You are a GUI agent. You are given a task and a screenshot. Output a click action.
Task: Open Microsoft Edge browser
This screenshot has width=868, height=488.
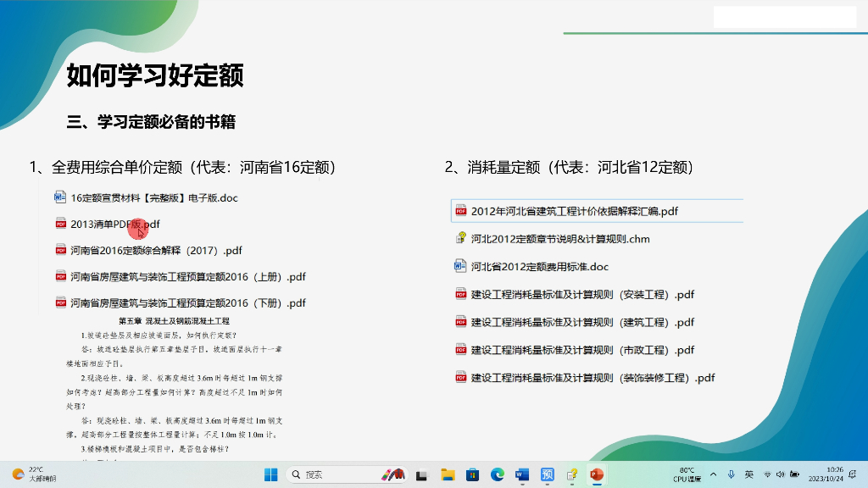coord(498,474)
